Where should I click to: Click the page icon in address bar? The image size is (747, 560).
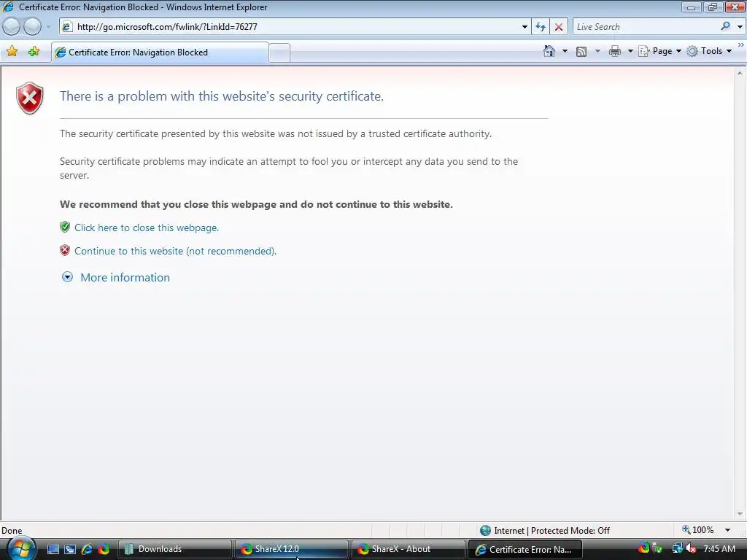coord(68,27)
